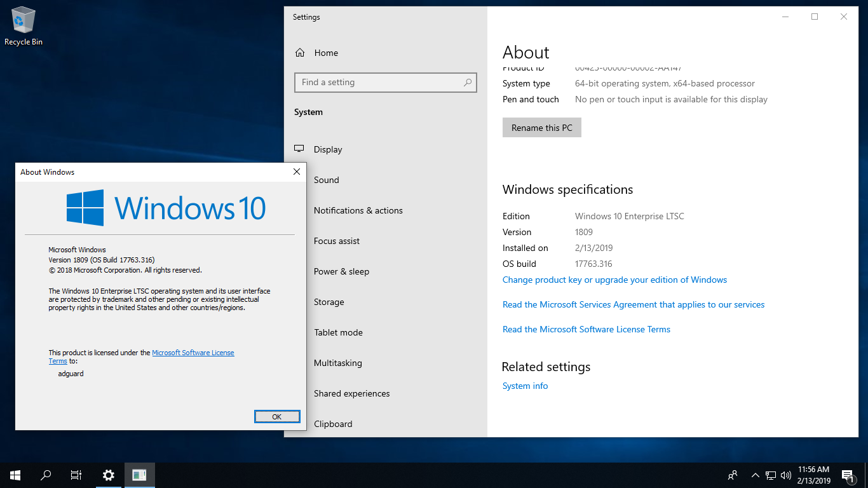This screenshot has height=488, width=868.
Task: Read the Microsoft Services Agreement link
Action: pyautogui.click(x=634, y=304)
